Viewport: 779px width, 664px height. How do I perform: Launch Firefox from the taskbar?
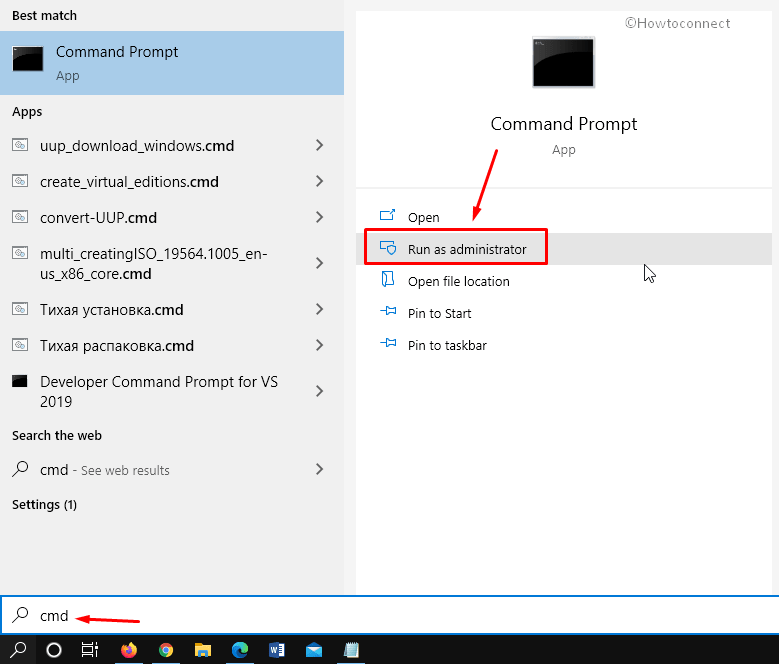coord(129,650)
